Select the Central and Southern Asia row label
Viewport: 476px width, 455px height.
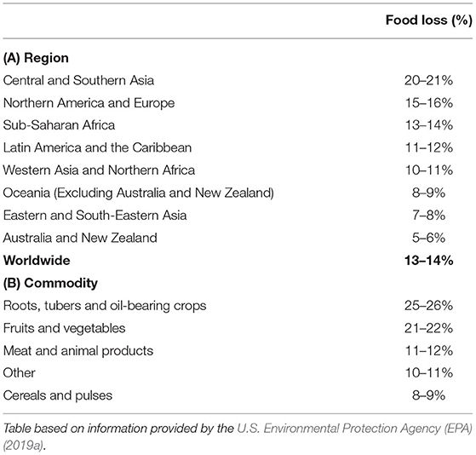[78, 80]
